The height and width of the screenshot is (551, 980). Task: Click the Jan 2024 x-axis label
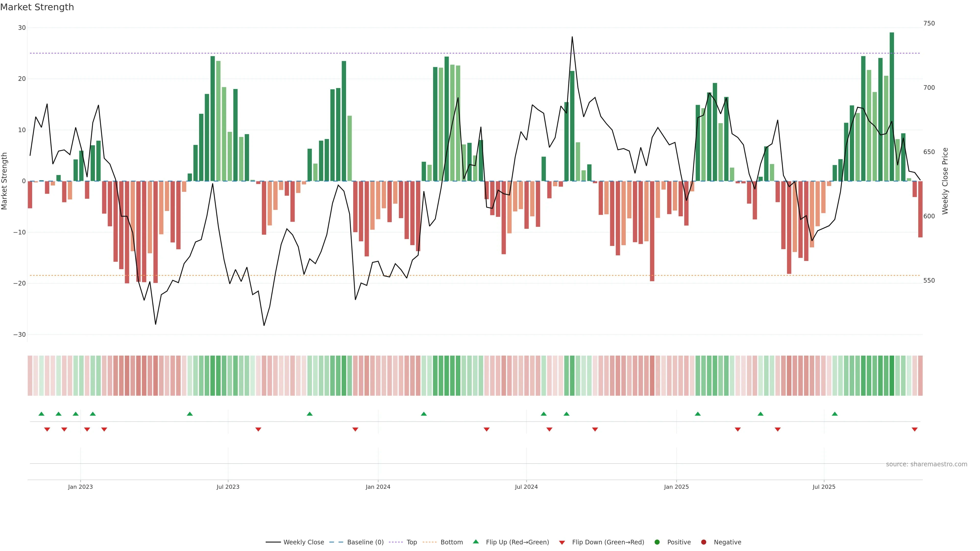[378, 487]
